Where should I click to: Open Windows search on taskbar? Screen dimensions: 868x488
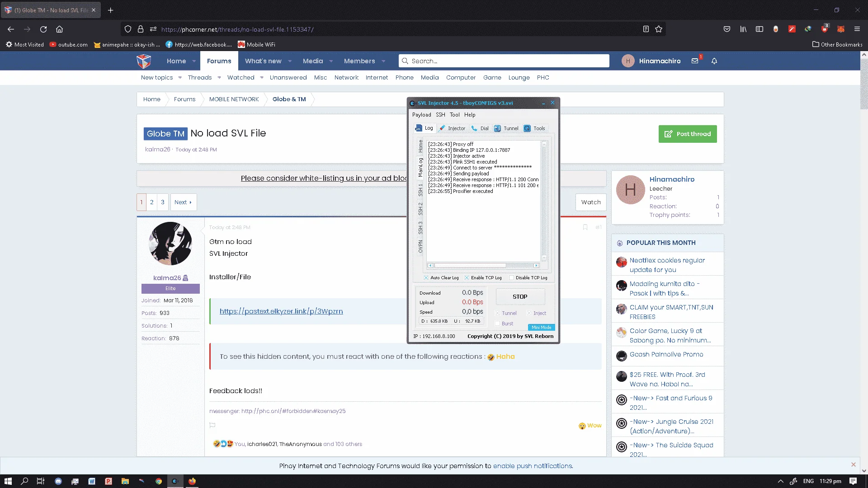pyautogui.click(x=24, y=481)
